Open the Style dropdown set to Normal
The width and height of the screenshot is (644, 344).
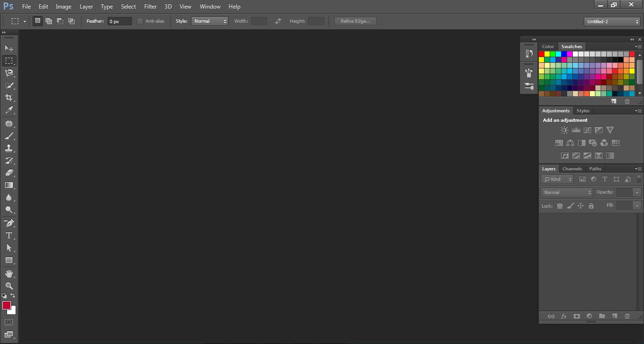210,21
